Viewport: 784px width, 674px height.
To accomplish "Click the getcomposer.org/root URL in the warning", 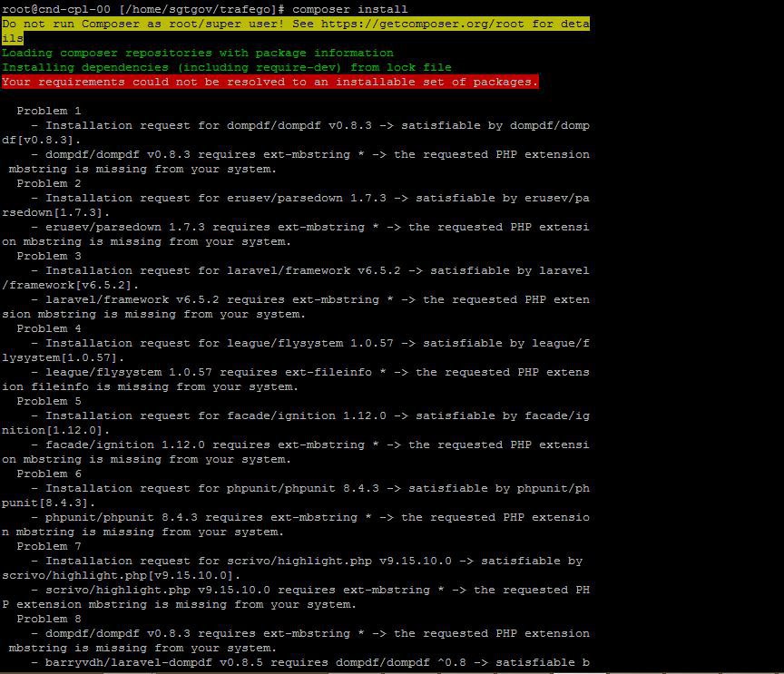I will [x=423, y=24].
